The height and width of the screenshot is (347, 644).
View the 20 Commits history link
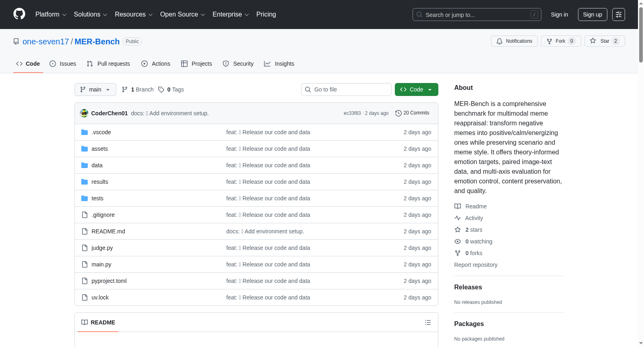[413, 113]
